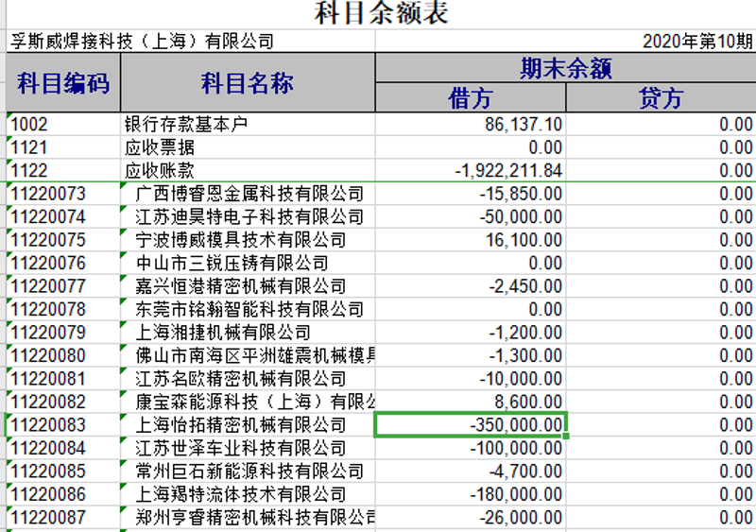The image size is (756, 532).
Task: Click the highlighted cell -350,000.00
Action: (471, 425)
